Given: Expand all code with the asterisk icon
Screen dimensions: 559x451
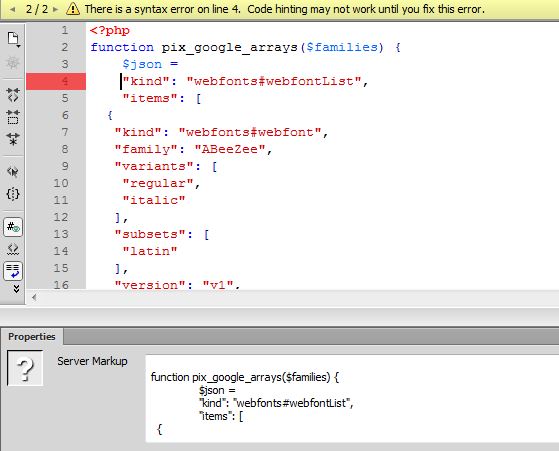Looking at the screenshot, I should [x=13, y=139].
